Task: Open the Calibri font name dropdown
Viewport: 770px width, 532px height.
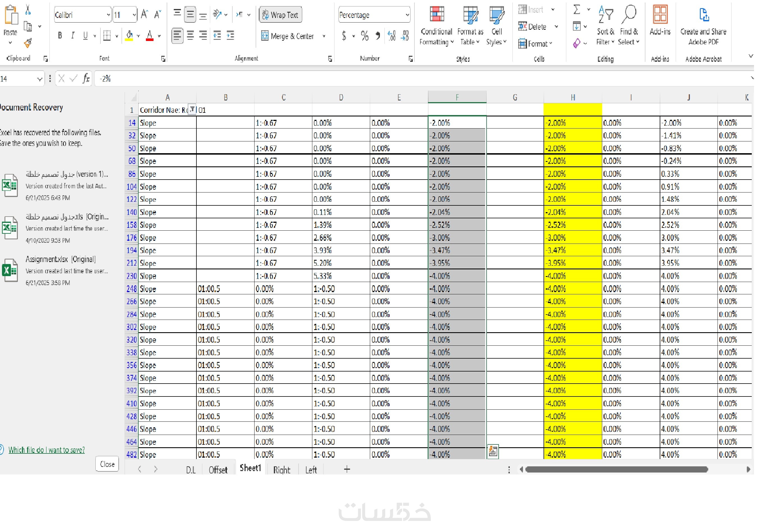Action: pyautogui.click(x=108, y=15)
